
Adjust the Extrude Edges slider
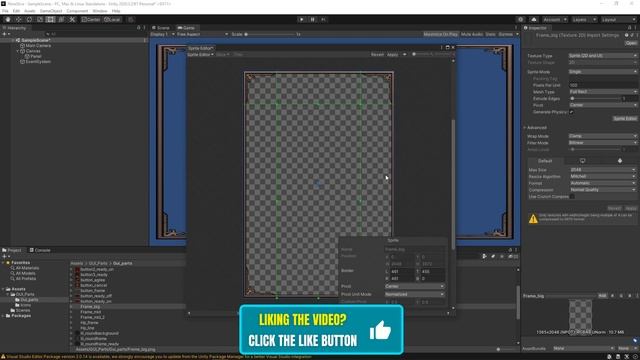point(595,98)
